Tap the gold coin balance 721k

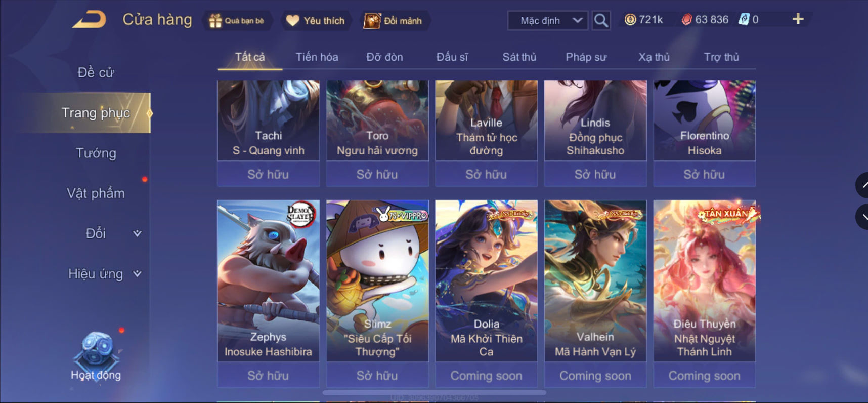643,20
